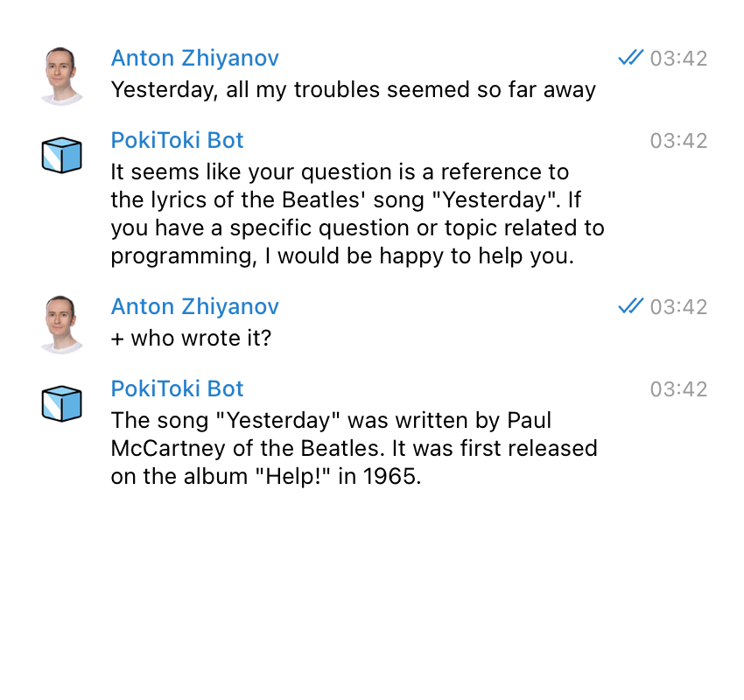Click text 'McCartney of the Beatles' in last reply
744x700 pixels.
(247, 448)
